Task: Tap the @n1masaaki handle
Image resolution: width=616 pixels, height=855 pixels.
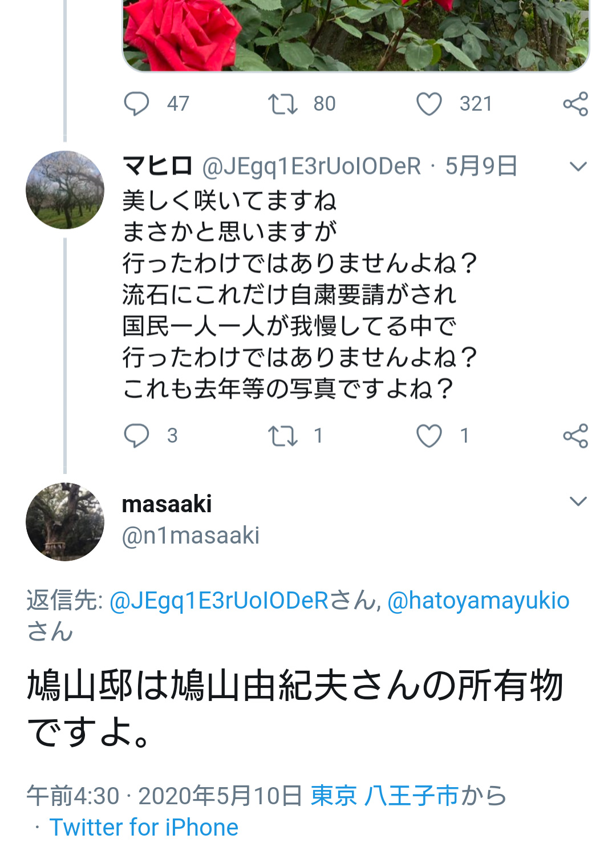Action: 191,536
